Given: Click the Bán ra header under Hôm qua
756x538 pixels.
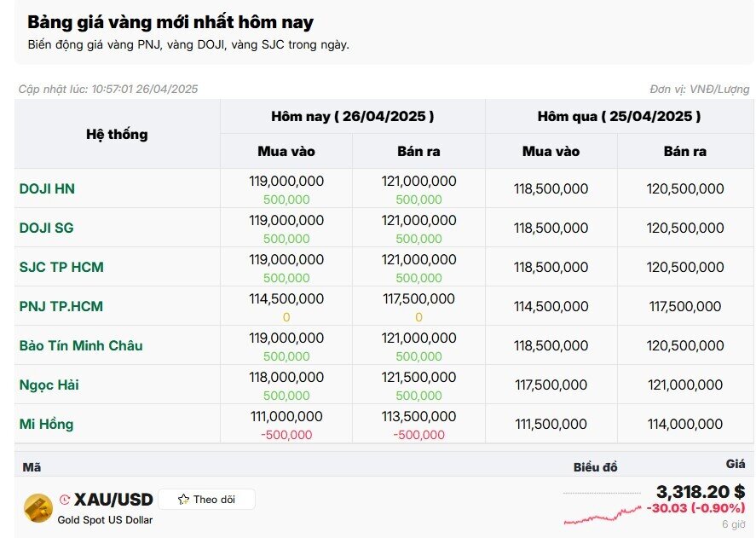Looking at the screenshot, I should coord(684,152).
